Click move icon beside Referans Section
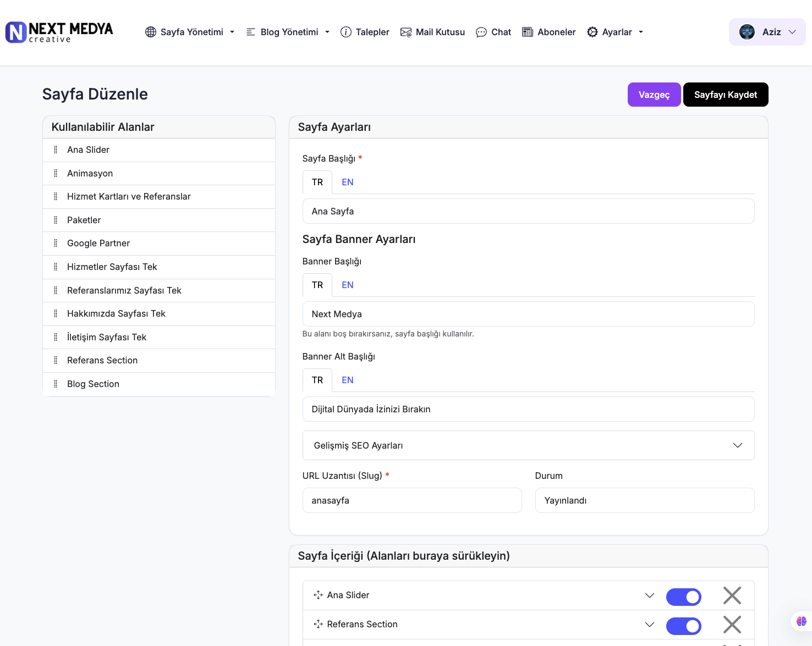Screen dimensions: 812x646 (318, 624)
